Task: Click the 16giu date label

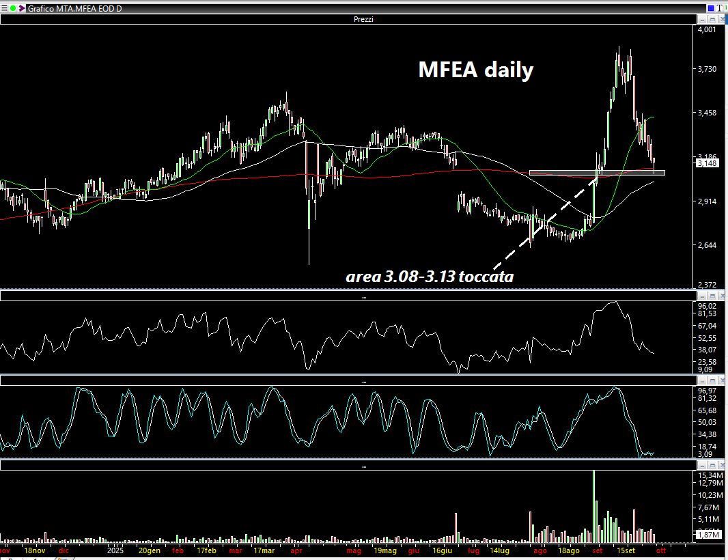Action: (x=443, y=550)
